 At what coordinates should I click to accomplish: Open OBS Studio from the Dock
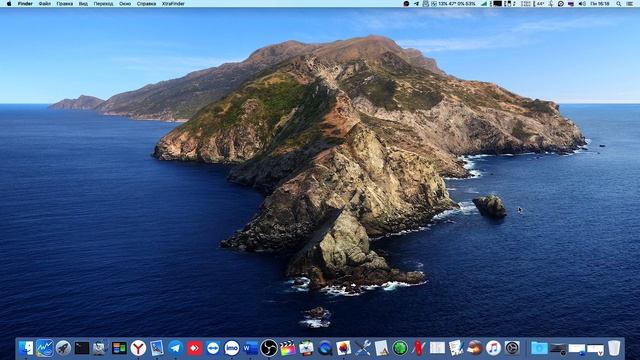click(269, 348)
